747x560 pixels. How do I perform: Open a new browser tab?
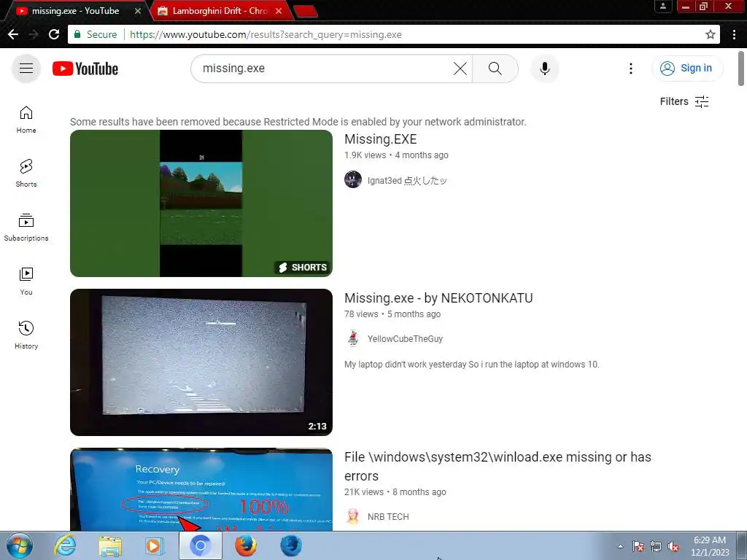click(305, 11)
